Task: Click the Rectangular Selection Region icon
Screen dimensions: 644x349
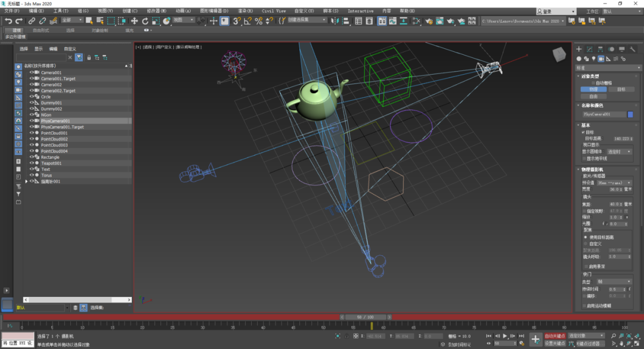Action: [111, 20]
